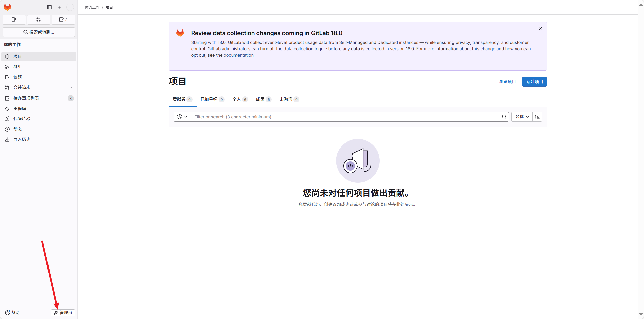The width and height of the screenshot is (644, 319).
Task: View the 动态 activity feed
Action: tap(18, 129)
